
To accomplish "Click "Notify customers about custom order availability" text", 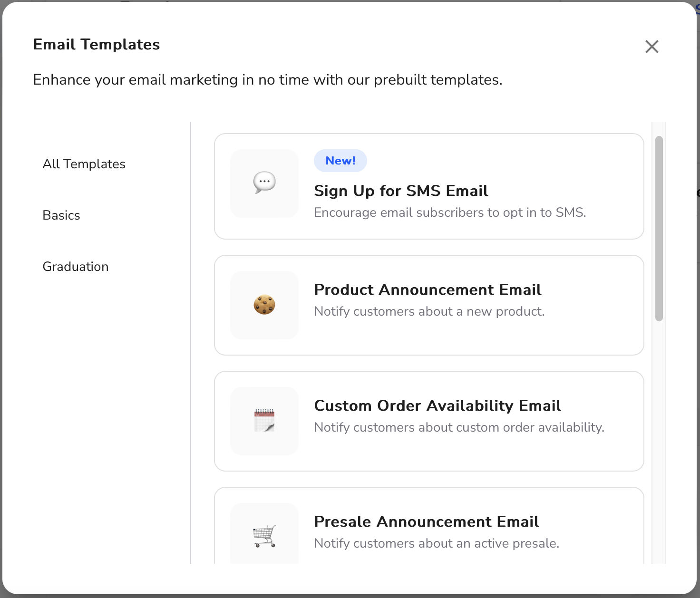I will (459, 427).
